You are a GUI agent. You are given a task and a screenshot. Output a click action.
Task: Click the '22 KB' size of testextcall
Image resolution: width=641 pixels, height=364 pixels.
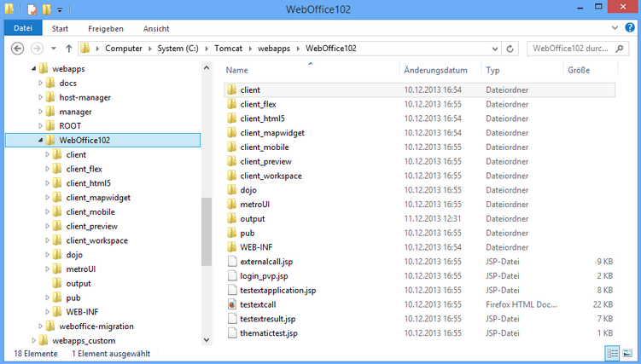(x=603, y=304)
